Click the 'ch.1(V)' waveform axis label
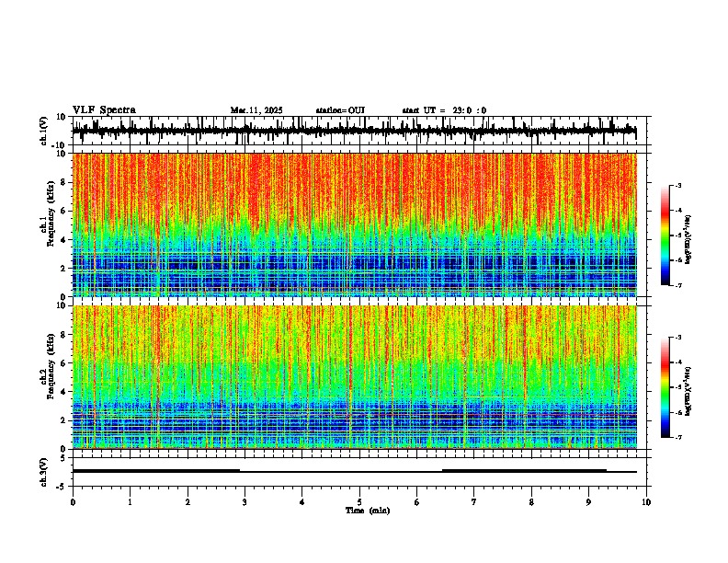 [44, 131]
